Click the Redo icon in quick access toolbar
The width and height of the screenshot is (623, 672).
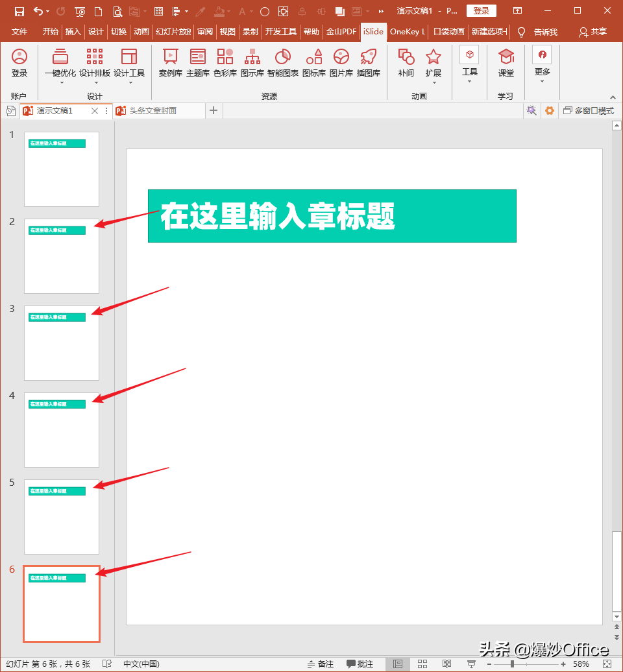pos(60,11)
